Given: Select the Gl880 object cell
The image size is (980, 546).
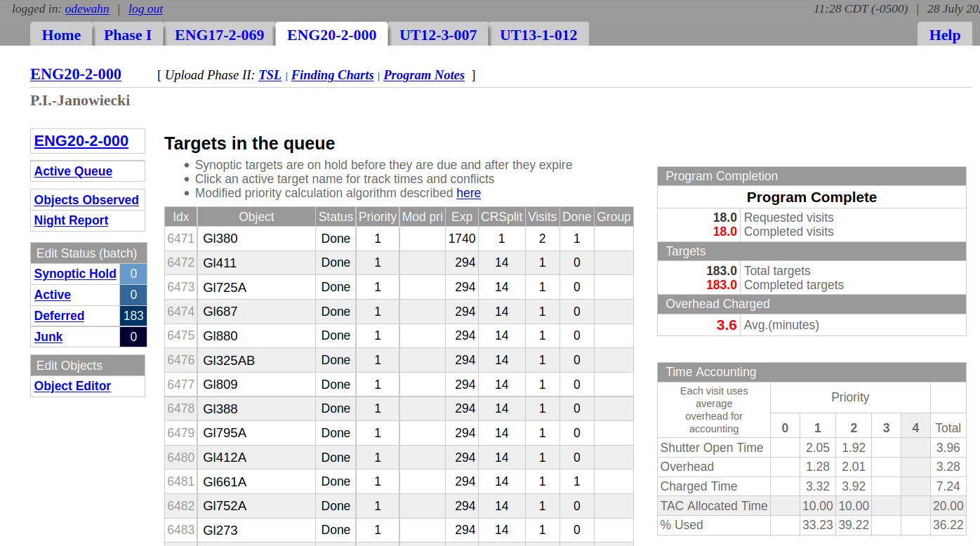Looking at the screenshot, I should coord(256,335).
